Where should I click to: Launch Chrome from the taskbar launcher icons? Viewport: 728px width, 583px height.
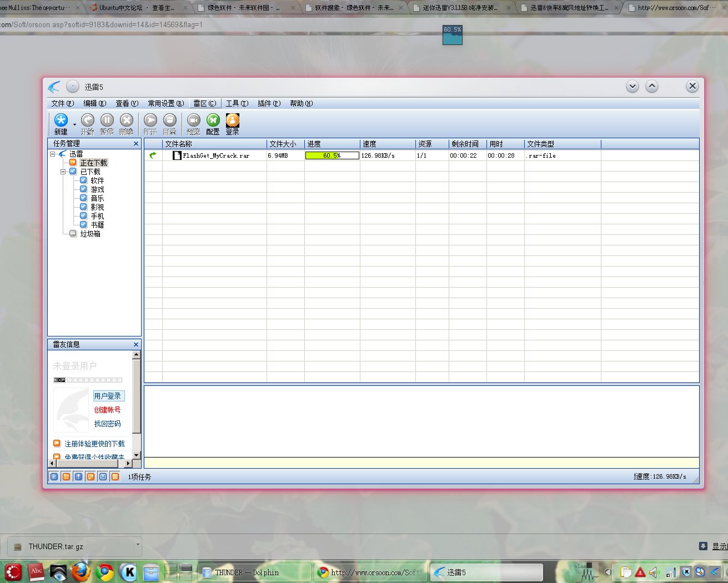pyautogui.click(x=104, y=572)
